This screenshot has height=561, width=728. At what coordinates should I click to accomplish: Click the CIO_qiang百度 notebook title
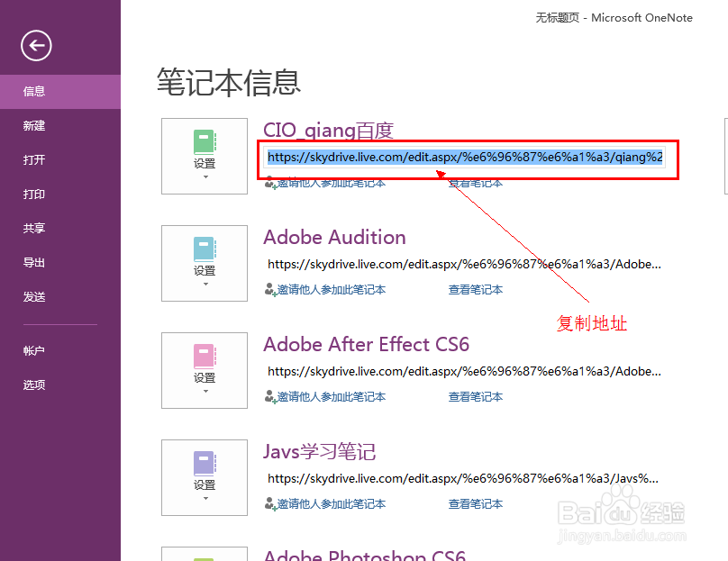(x=328, y=131)
